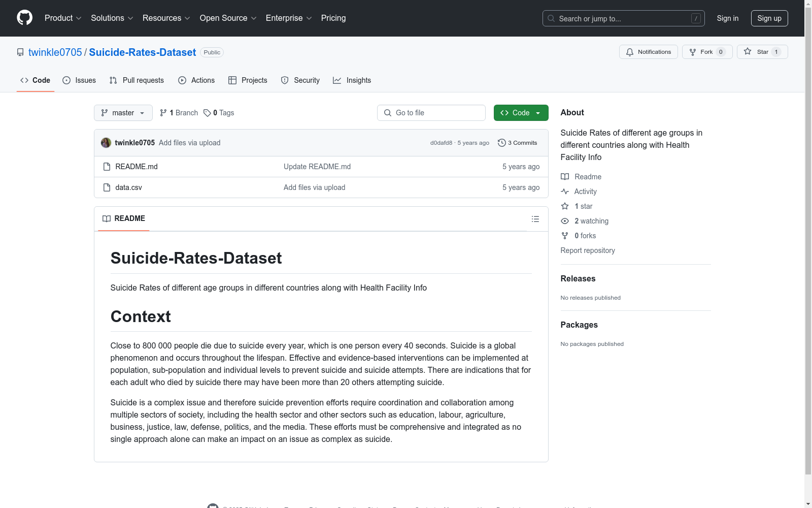The height and width of the screenshot is (508, 812).
Task: Open the Pull requests tab
Action: click(x=137, y=80)
